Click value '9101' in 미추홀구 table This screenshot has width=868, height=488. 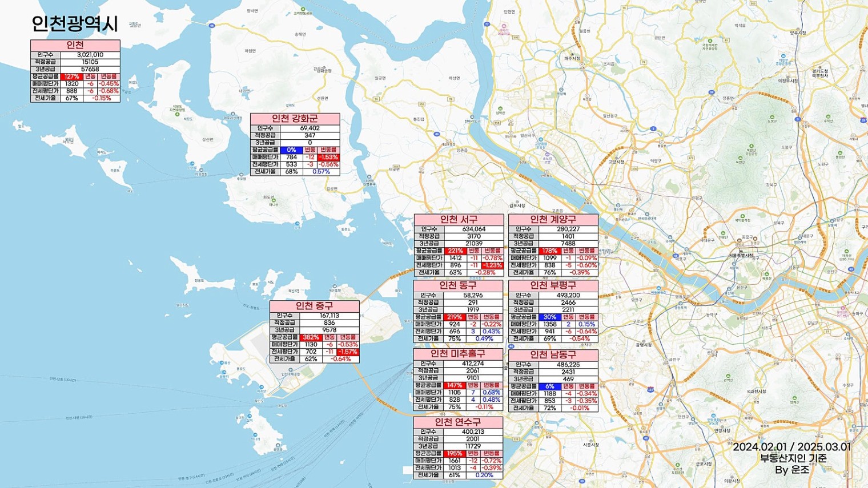point(473,378)
